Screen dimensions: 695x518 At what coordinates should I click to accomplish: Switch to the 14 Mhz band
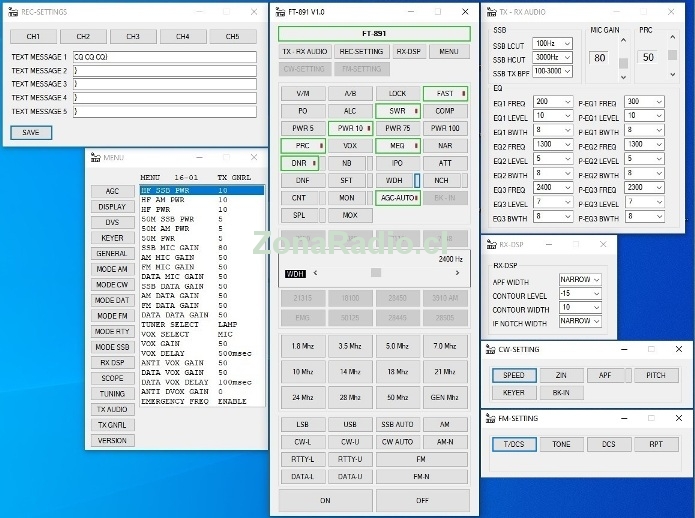(350, 372)
